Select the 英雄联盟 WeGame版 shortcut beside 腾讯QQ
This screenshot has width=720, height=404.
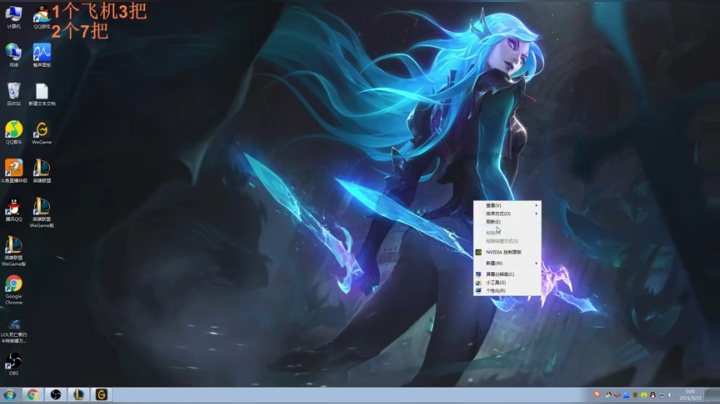[42, 213]
